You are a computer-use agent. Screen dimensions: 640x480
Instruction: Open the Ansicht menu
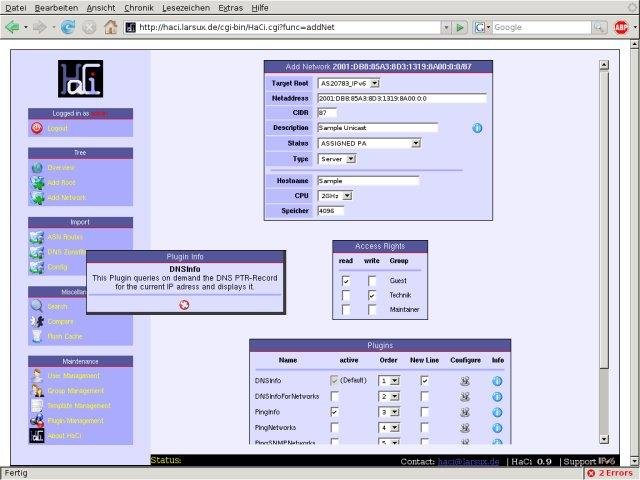pyautogui.click(x=101, y=8)
